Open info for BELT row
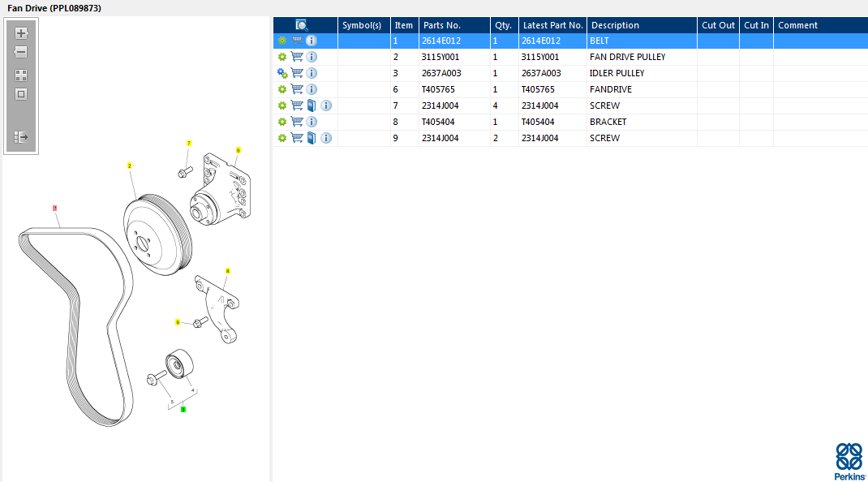The width and height of the screenshot is (868, 482). pos(312,41)
